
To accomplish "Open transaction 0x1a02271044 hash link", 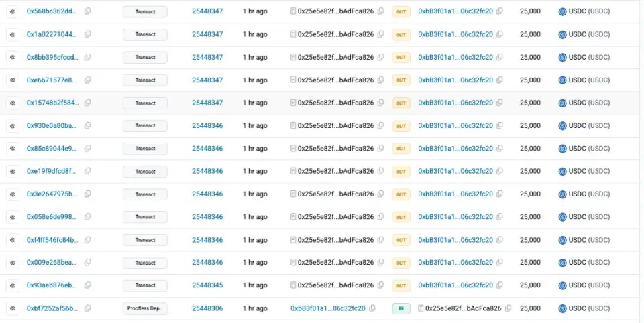I will (x=52, y=34).
